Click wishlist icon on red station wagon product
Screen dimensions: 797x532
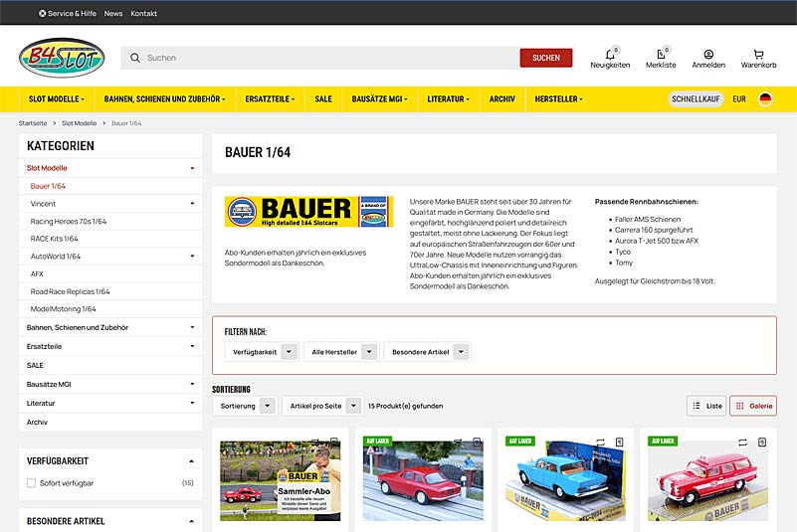click(762, 443)
